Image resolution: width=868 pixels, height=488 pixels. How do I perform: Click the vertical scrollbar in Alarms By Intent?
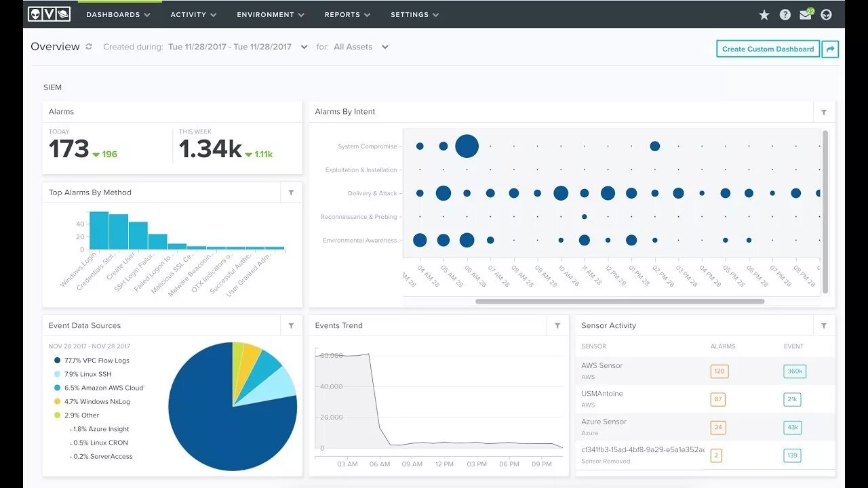coord(825,211)
